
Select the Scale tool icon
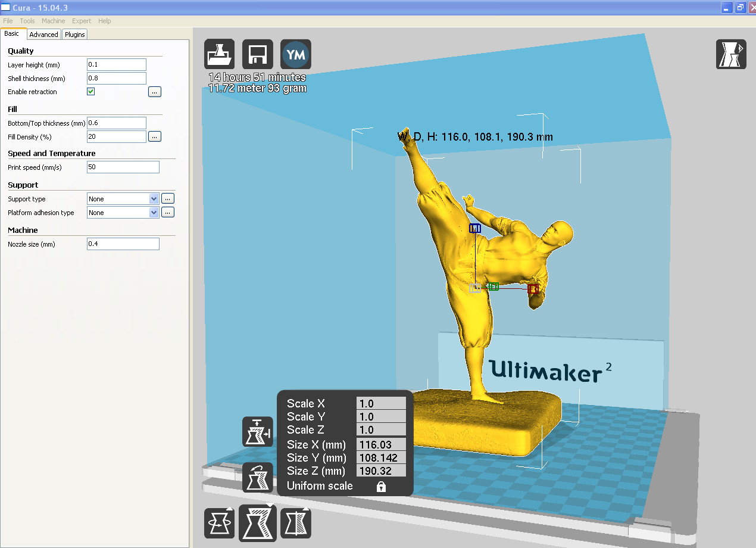click(258, 522)
